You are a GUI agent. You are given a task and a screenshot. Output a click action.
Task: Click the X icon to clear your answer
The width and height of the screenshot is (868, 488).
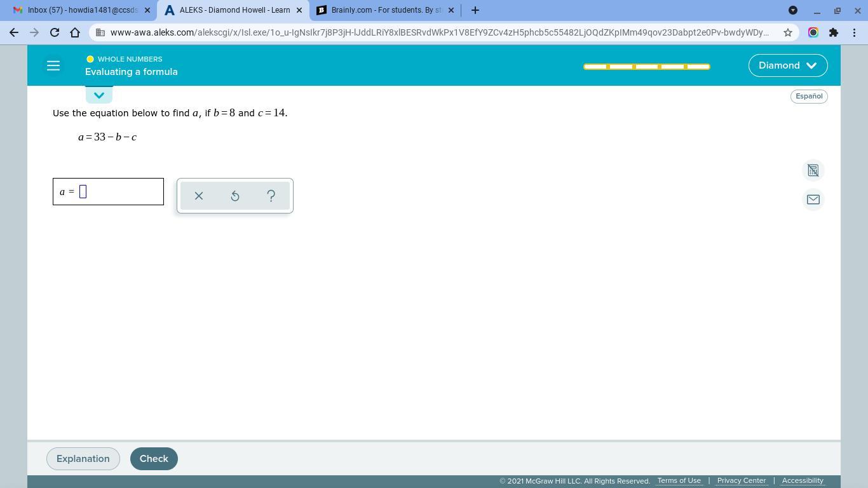pos(198,196)
